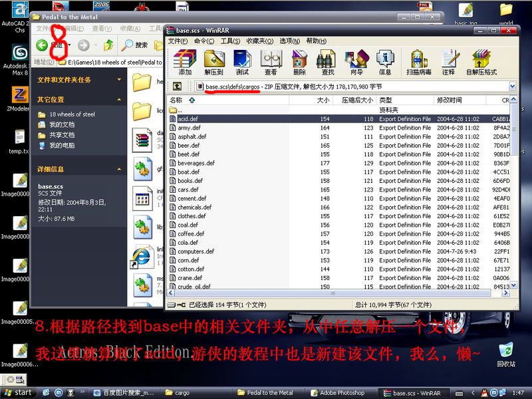The height and width of the screenshot is (399, 532).
Task: Select the cement.def file row
Action: point(338,198)
